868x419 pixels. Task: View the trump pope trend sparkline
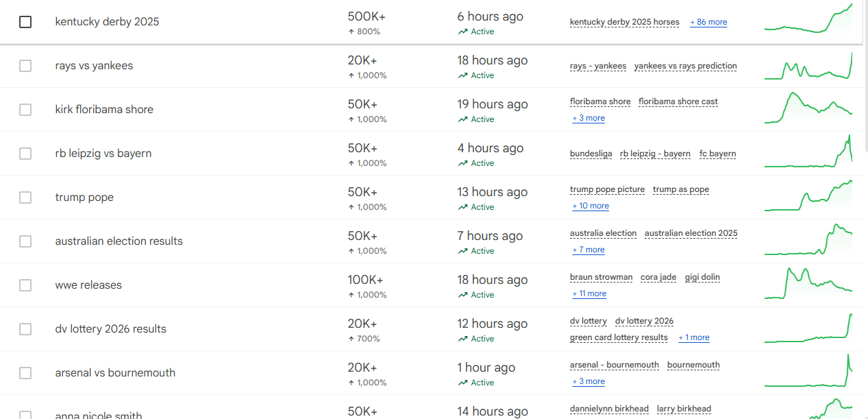808,195
